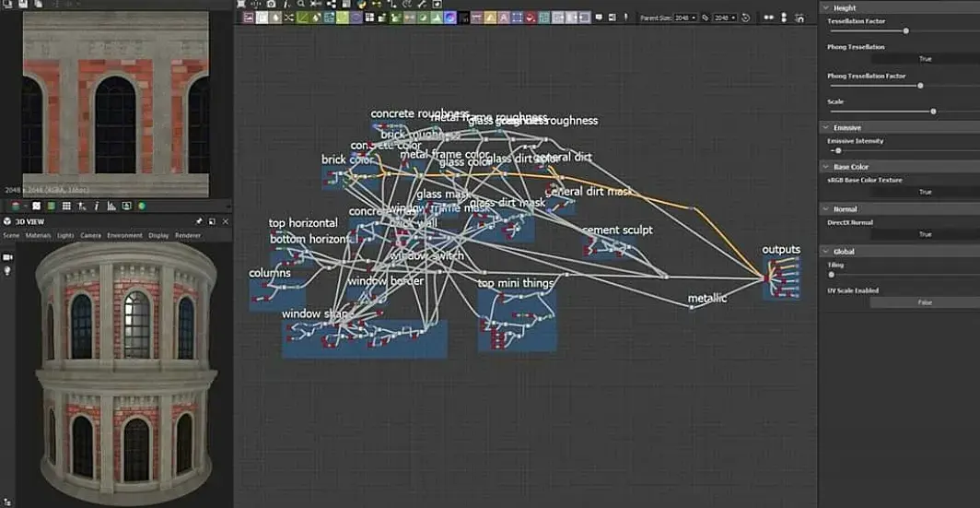
Task: Select the 'outputs' frame in graph
Action: [781, 278]
